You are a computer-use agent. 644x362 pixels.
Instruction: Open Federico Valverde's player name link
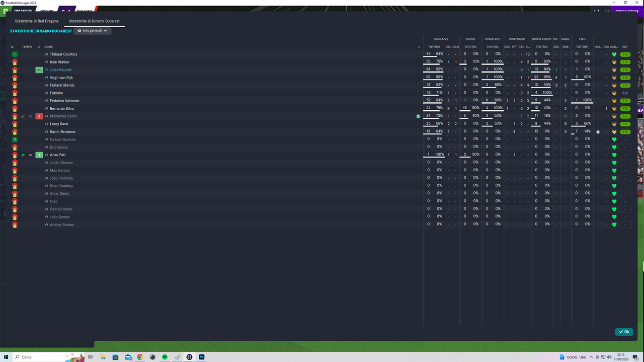tap(64, 101)
